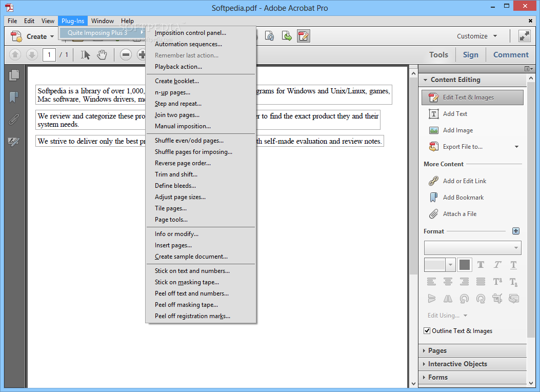Click the page number input field
The height and width of the screenshot is (392, 540).
click(49, 55)
